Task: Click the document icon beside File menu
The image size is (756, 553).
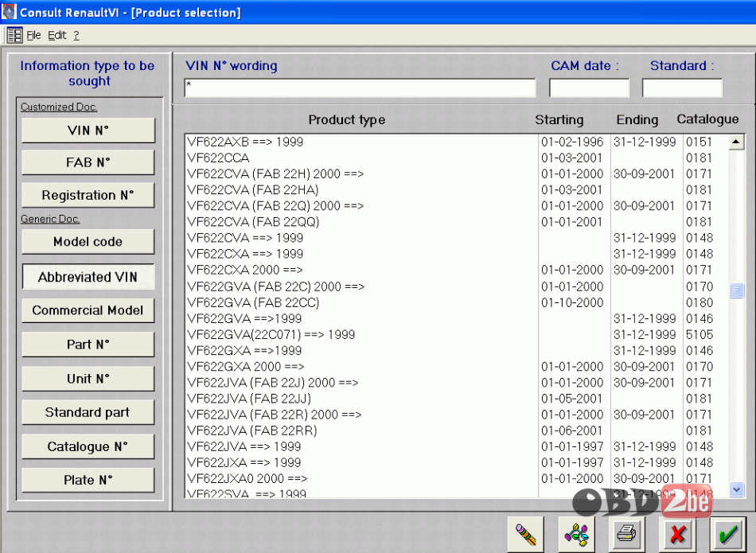Action: coord(14,35)
